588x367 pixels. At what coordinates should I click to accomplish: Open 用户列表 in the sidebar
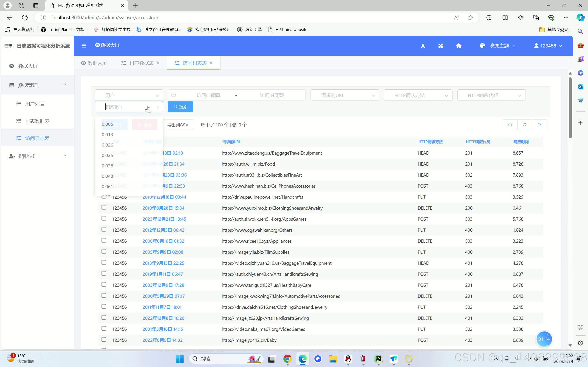(35, 104)
